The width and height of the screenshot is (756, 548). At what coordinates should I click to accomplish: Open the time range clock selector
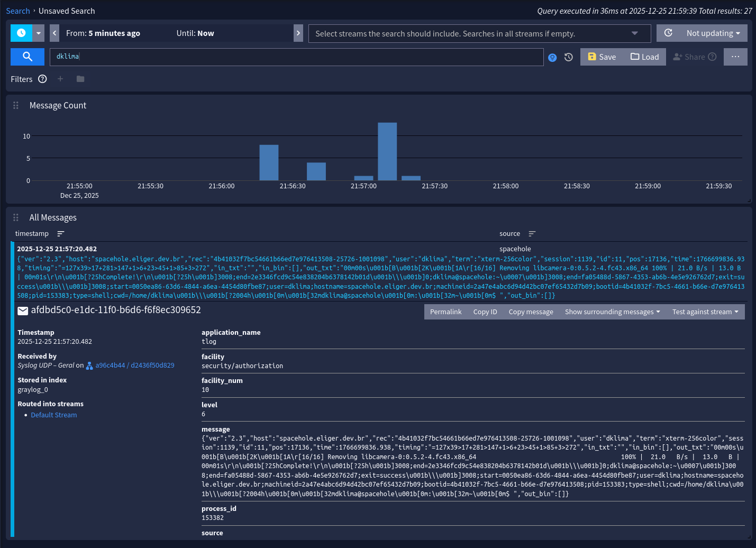click(21, 33)
